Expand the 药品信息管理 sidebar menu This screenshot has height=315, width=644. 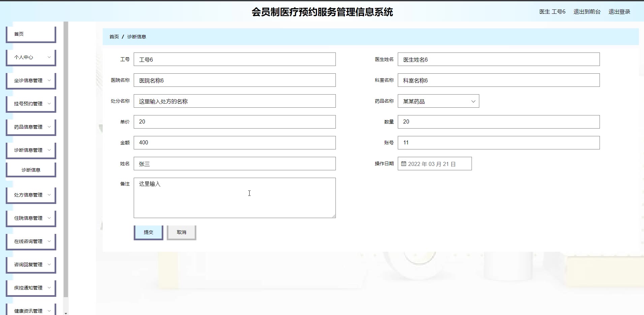coord(31,127)
